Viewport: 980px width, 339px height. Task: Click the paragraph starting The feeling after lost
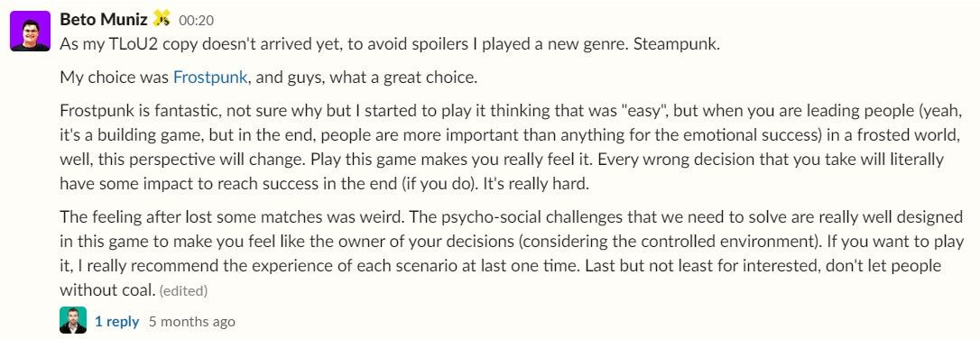[x=512, y=253]
